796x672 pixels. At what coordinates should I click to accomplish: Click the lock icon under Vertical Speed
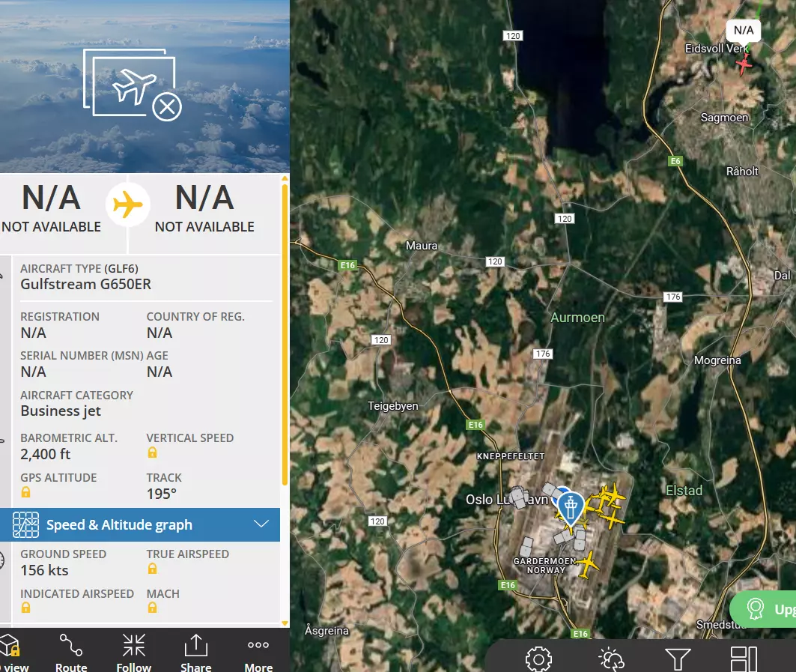pos(152,452)
